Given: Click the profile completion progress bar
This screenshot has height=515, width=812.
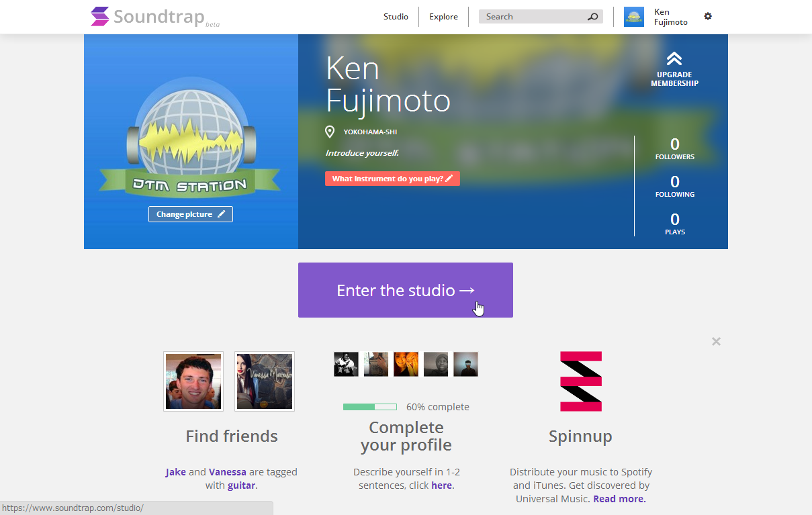Looking at the screenshot, I should click(370, 407).
